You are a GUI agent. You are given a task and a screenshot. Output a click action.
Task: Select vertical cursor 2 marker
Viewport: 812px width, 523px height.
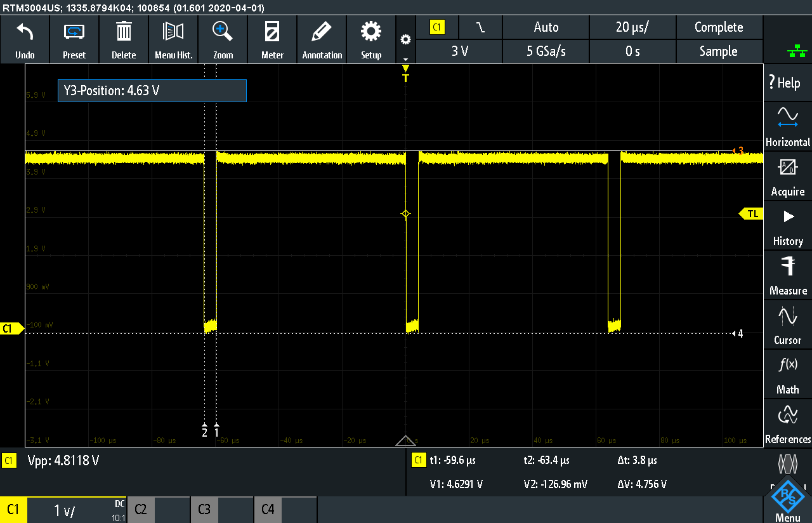(x=204, y=430)
